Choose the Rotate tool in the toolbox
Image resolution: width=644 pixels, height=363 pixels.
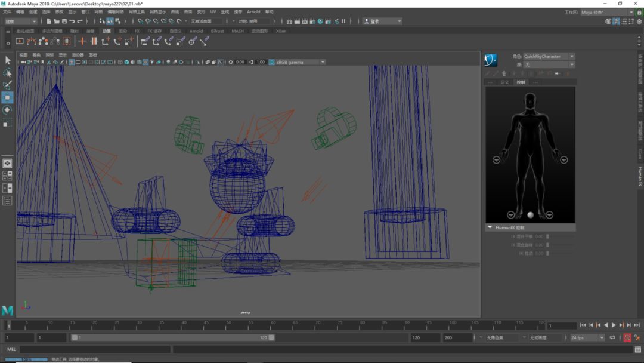pos(7,110)
